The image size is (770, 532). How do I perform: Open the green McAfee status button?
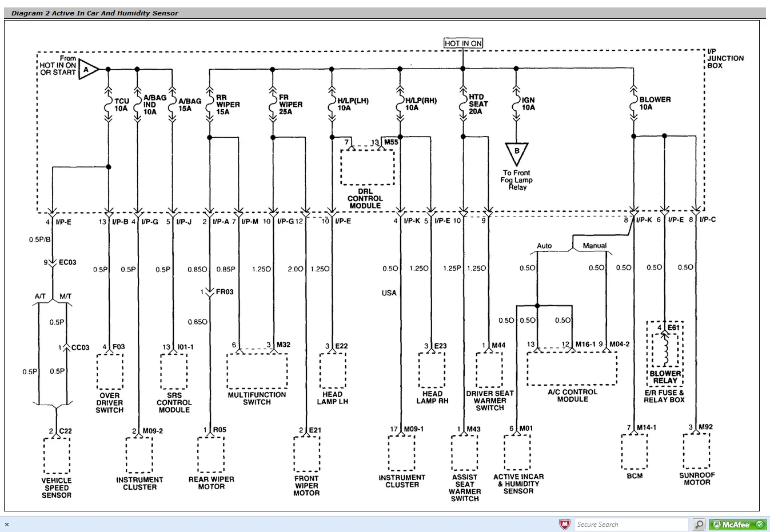point(738,524)
